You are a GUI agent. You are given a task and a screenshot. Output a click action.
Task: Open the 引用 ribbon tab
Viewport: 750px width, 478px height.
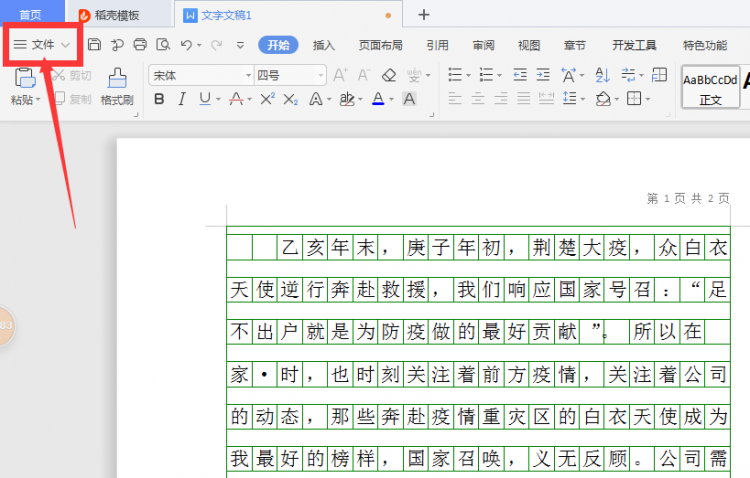(x=438, y=45)
